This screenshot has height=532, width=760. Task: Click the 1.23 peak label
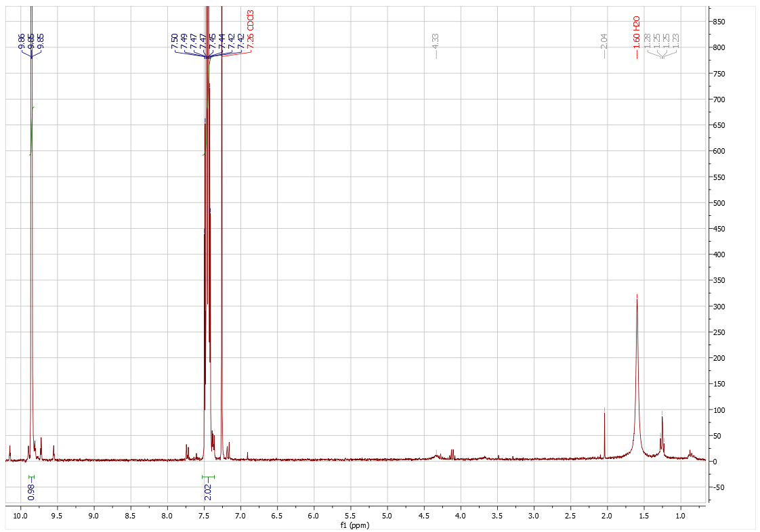pyautogui.click(x=675, y=41)
